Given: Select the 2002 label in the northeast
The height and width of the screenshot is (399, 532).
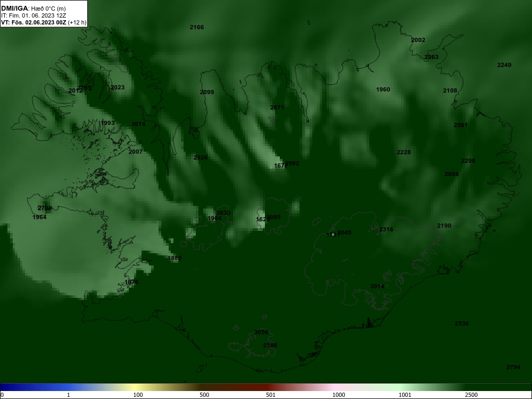Looking at the screenshot, I should coord(418,40).
